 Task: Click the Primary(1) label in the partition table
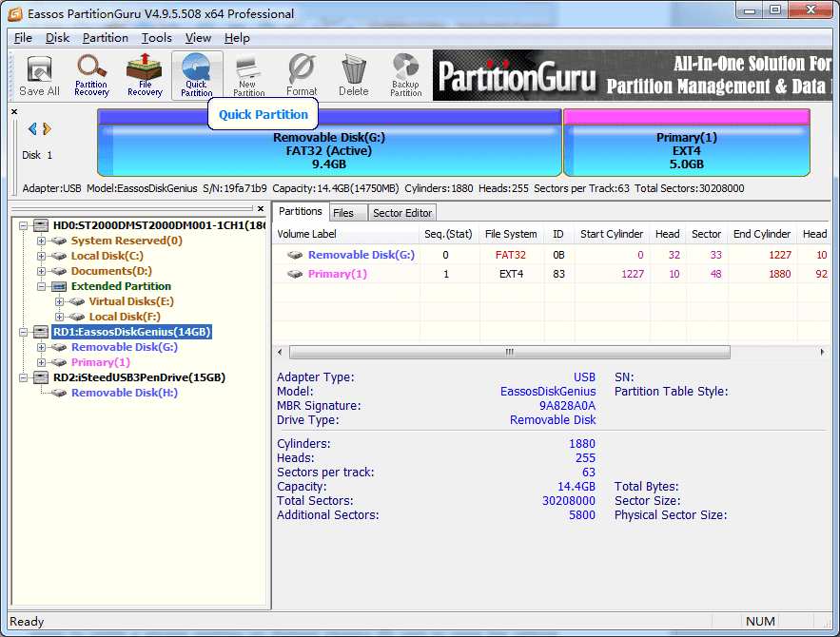point(338,274)
